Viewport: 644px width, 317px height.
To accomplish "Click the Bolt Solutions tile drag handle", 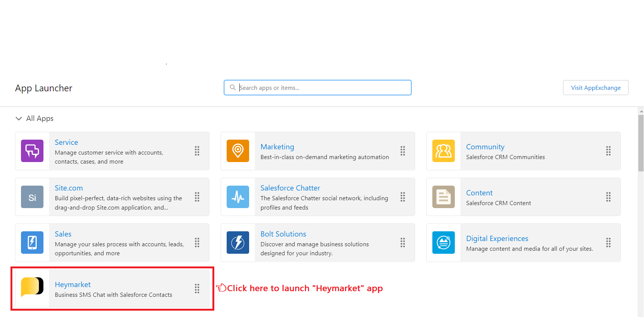I will [403, 243].
